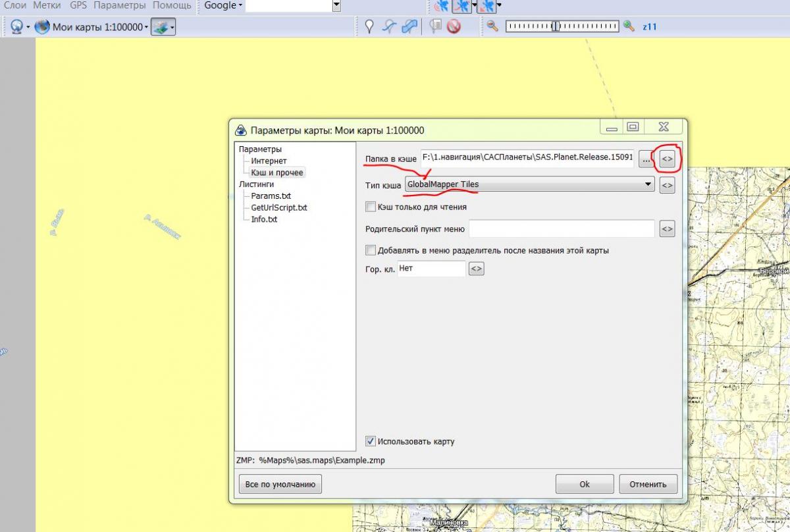Uncheck the 'Использовать карту' checkbox

pos(371,441)
